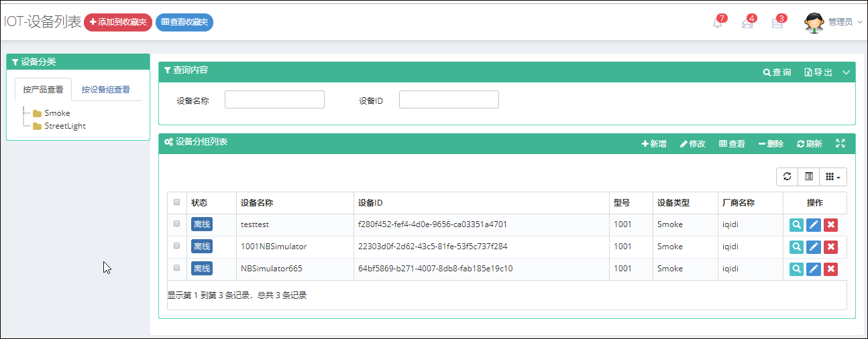
Task: Switch to 按产品查看 tab
Action: click(x=43, y=89)
